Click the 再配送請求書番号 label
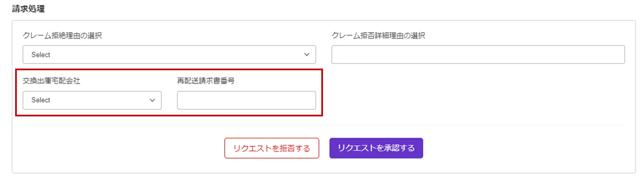Viewport: 644px width, 179px height. pyautogui.click(x=206, y=81)
